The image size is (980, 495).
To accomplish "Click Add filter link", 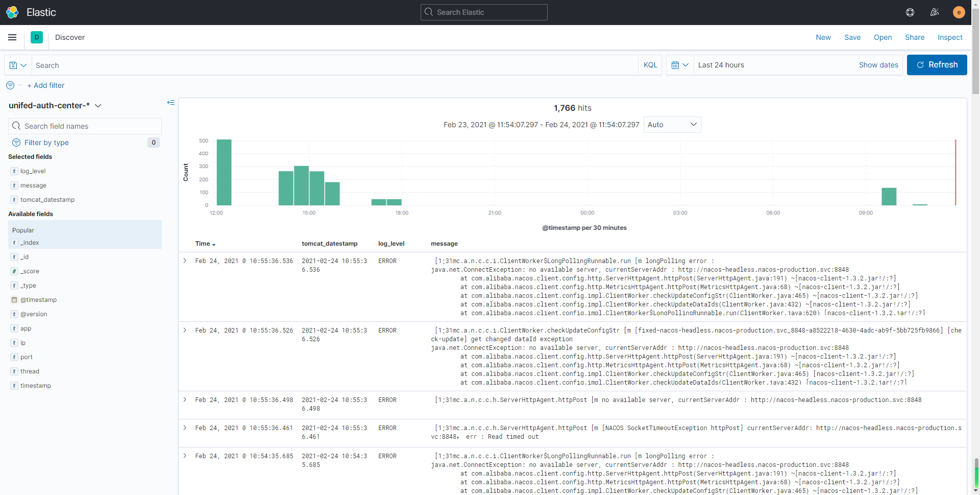I will click(x=46, y=85).
